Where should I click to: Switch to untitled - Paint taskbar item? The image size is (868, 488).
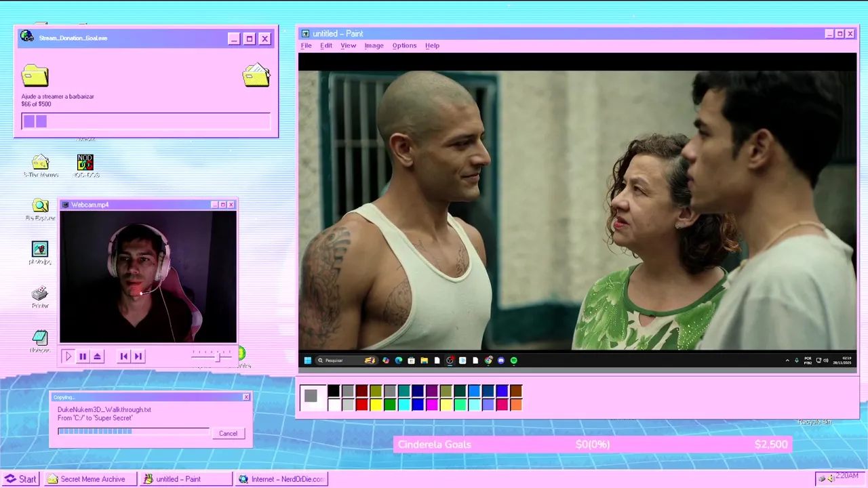[186, 479]
